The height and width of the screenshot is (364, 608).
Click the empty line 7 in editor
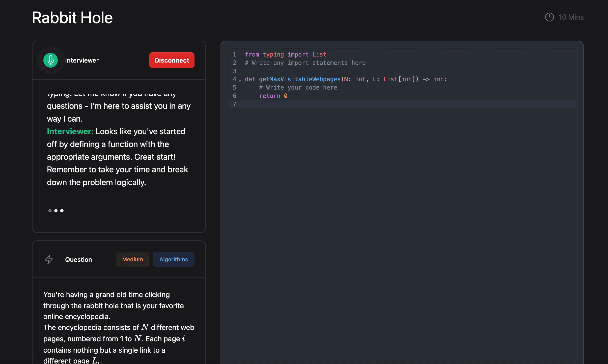(353, 104)
